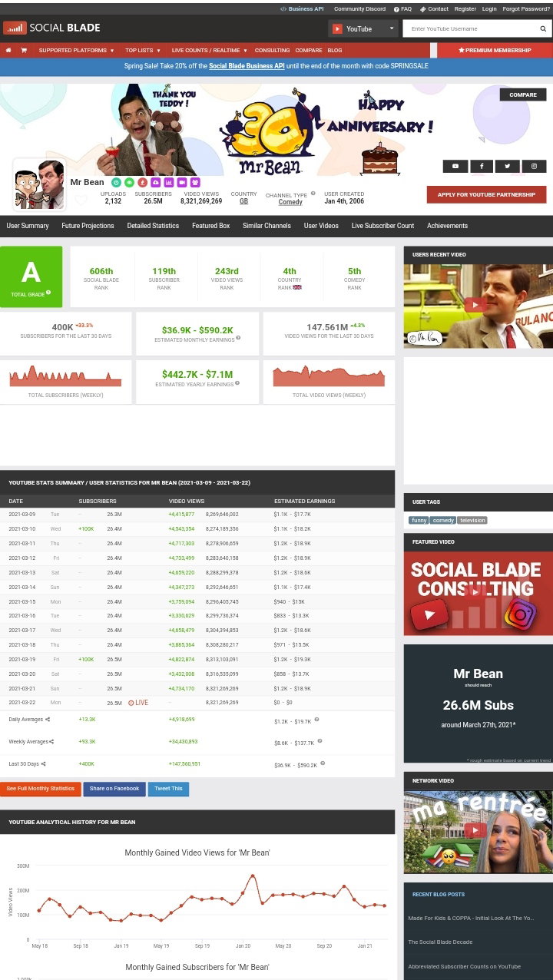553x980 pixels.
Task: Click help icon next to Channel Type
Action: [313, 194]
